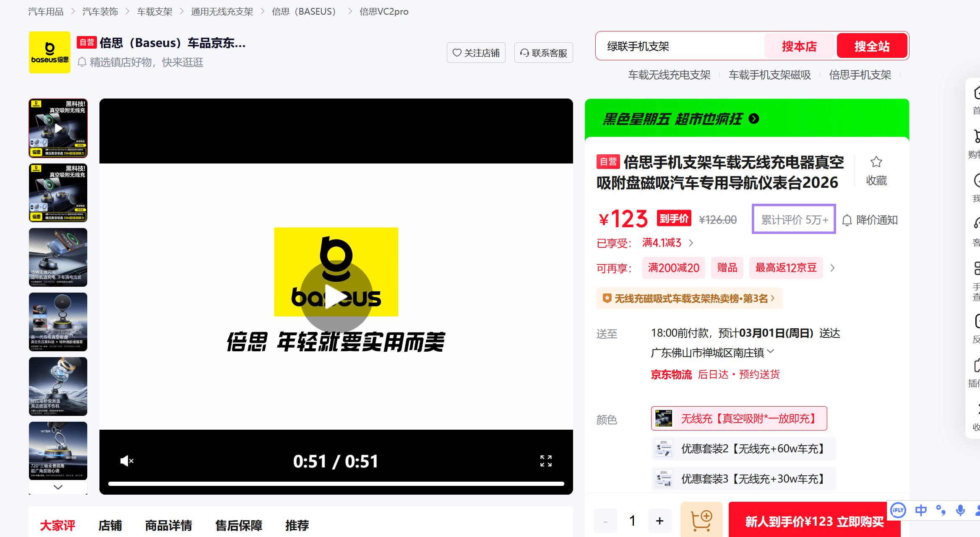Screen dimensions: 980x537
Task: Click the Baseus store logo
Action: 50,53
